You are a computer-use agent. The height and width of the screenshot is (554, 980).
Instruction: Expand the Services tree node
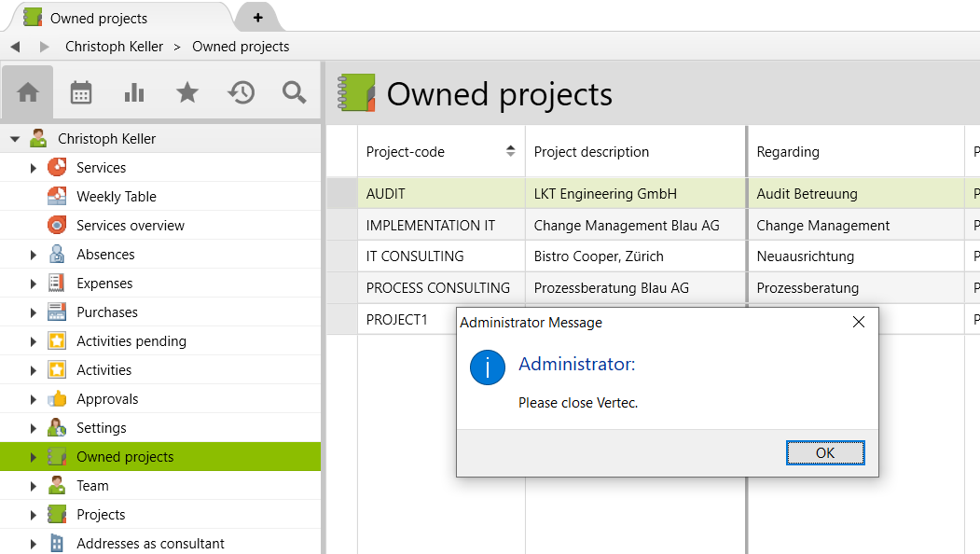pyautogui.click(x=34, y=168)
